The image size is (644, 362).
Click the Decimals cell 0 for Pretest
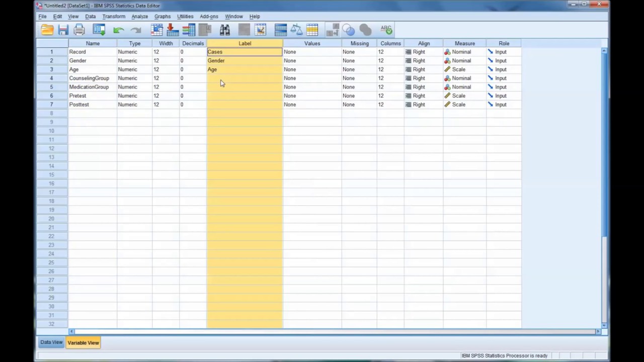[193, 96]
